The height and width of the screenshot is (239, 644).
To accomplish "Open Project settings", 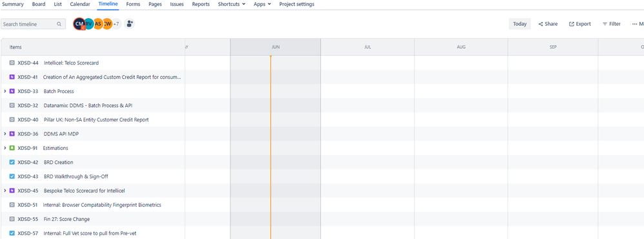I will [x=297, y=4].
